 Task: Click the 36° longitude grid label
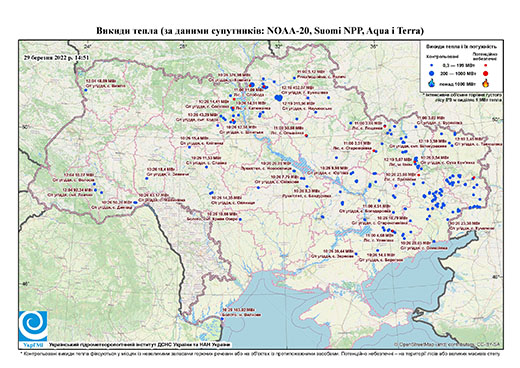point(374,46)
